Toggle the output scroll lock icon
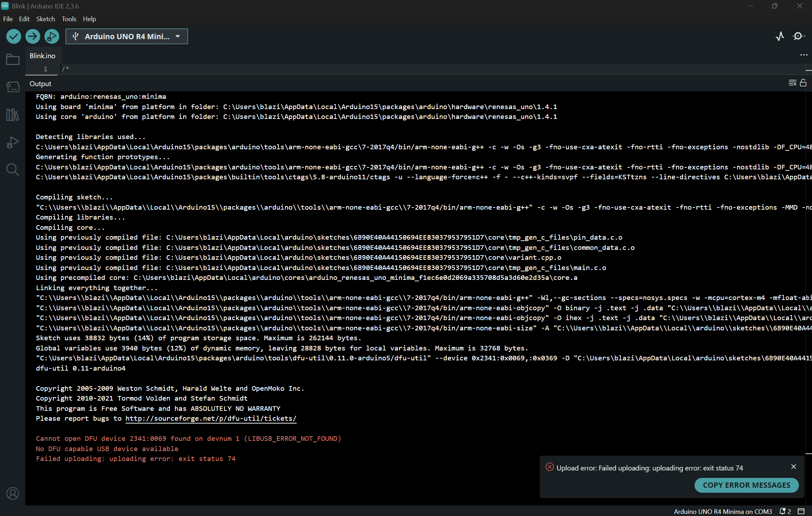The width and height of the screenshot is (812, 516). pos(803,83)
